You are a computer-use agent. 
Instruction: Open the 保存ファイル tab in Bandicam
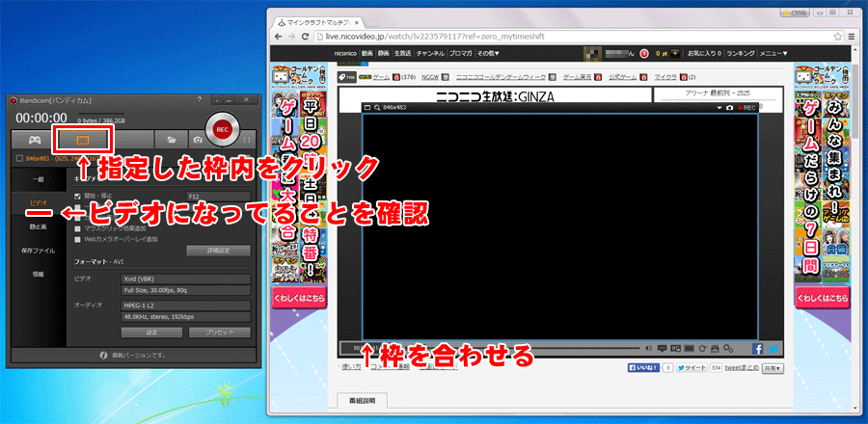(x=39, y=251)
